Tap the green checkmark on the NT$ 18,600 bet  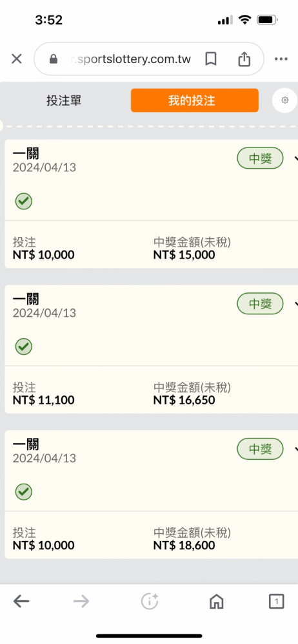tap(23, 491)
